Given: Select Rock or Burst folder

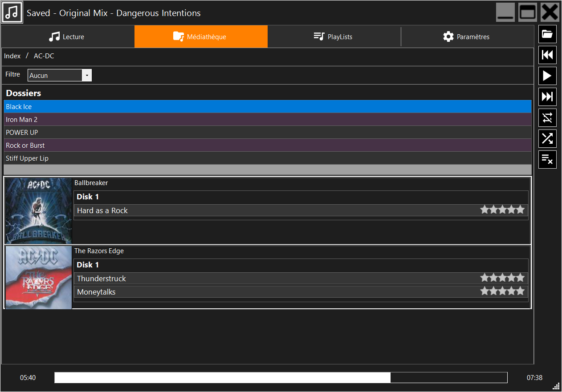Looking at the screenshot, I should tap(268, 145).
